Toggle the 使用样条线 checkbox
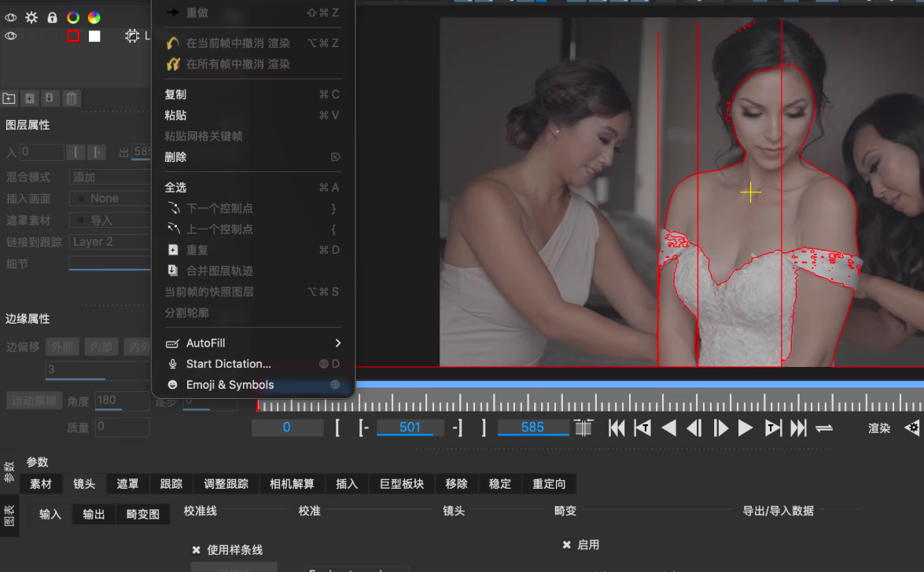The height and width of the screenshot is (572, 924). tap(196, 550)
